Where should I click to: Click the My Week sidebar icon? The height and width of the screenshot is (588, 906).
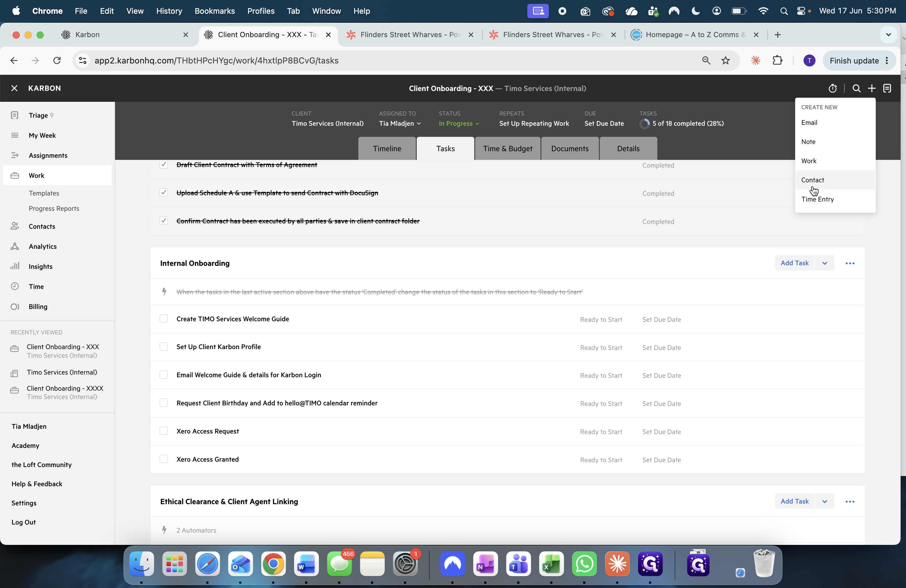coord(15,135)
